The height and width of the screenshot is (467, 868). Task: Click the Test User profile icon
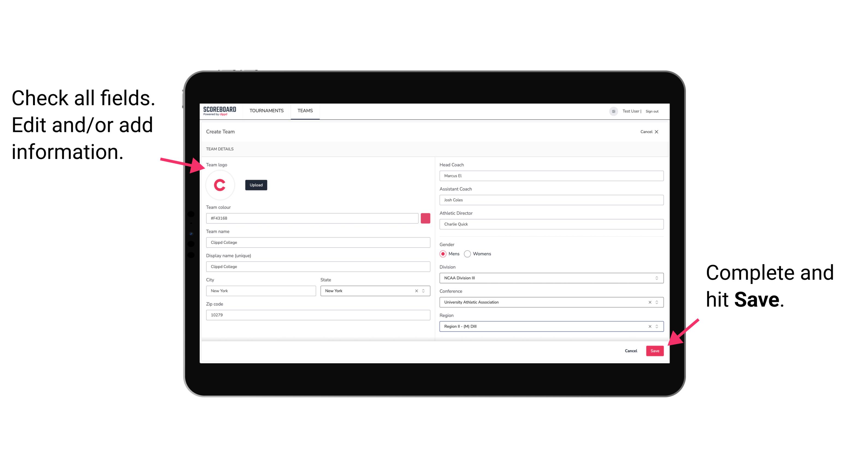[x=612, y=111]
